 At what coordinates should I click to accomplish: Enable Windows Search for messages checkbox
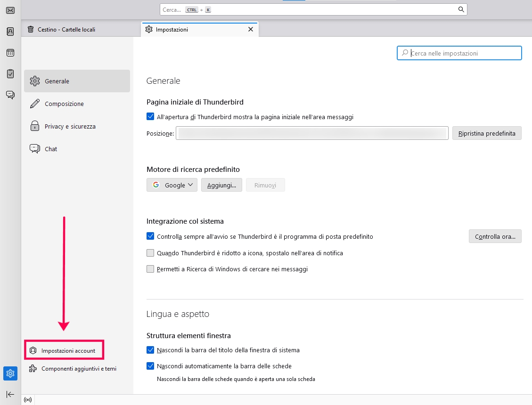tap(150, 269)
